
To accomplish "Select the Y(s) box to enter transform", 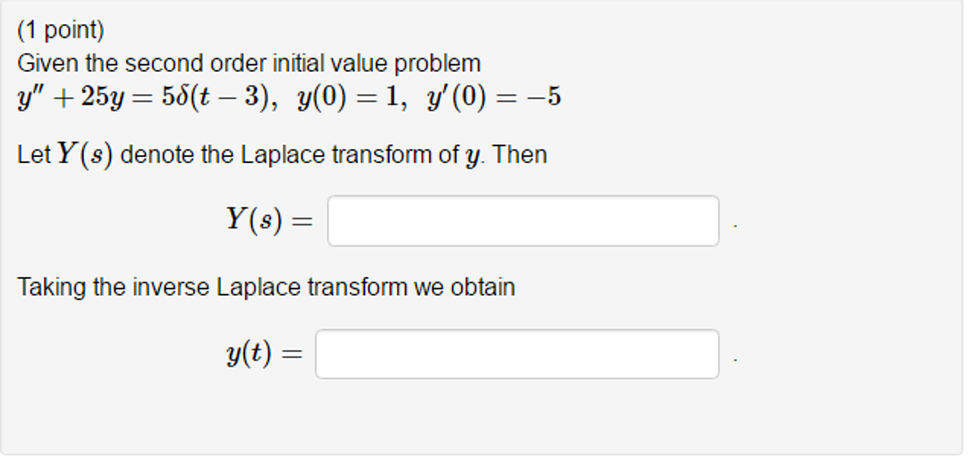I will (x=522, y=221).
